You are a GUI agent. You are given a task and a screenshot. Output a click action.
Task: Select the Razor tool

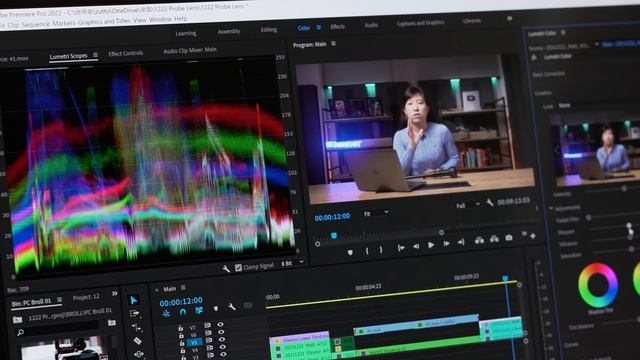138,341
